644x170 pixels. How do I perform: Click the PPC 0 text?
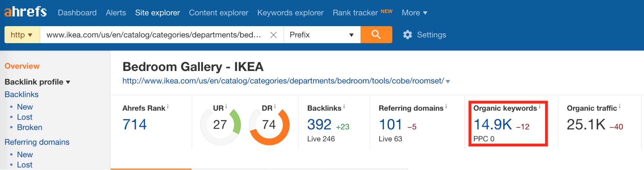[484, 139]
